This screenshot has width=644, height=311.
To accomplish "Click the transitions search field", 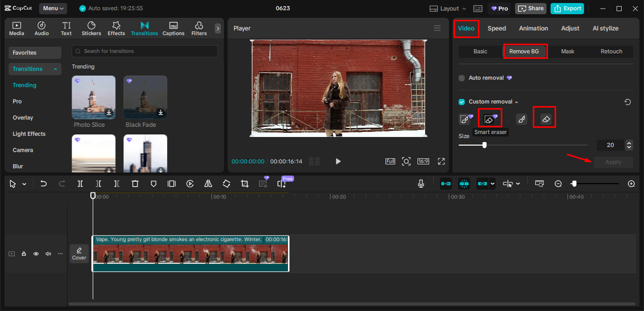I will tap(145, 51).
